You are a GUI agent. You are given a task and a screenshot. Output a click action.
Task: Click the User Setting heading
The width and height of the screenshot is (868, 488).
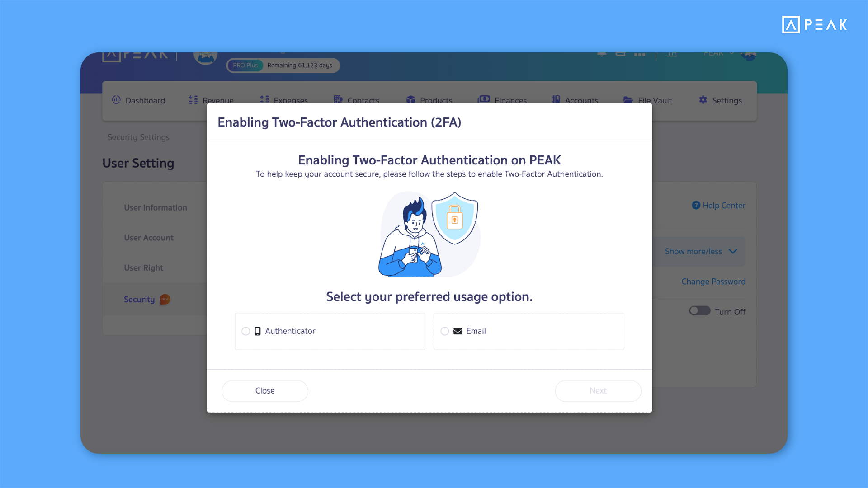click(138, 163)
